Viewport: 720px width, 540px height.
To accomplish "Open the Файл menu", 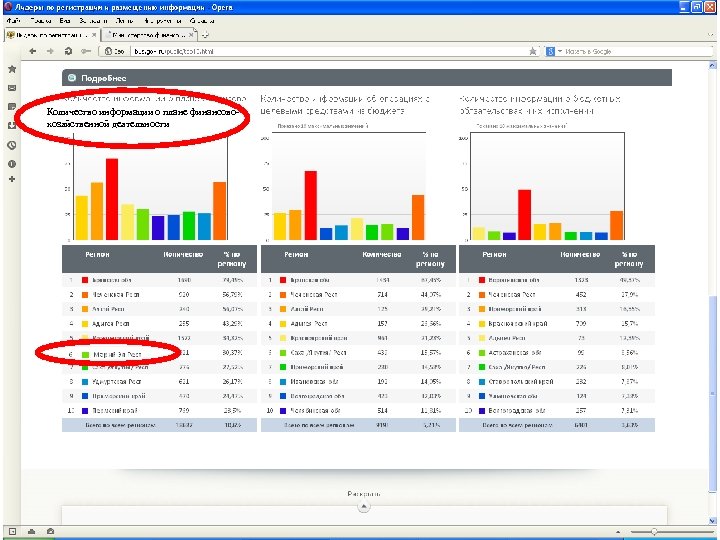I will click(14, 21).
